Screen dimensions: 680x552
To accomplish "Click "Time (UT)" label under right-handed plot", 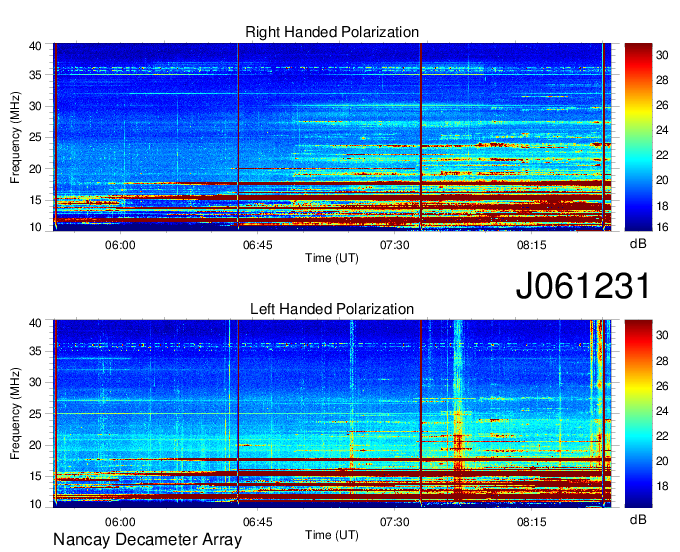I will [x=332, y=258].
